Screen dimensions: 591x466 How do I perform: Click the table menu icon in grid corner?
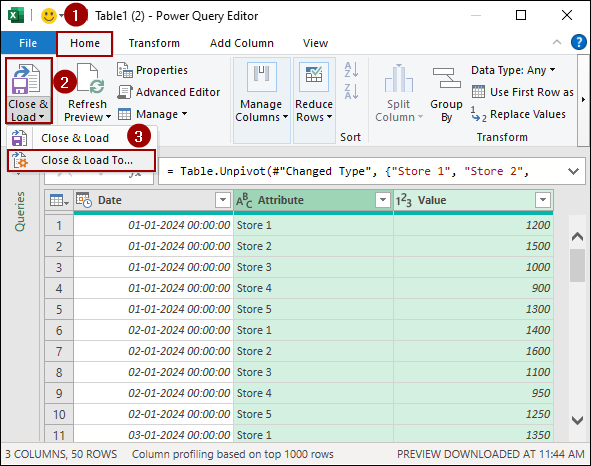pyautogui.click(x=59, y=200)
